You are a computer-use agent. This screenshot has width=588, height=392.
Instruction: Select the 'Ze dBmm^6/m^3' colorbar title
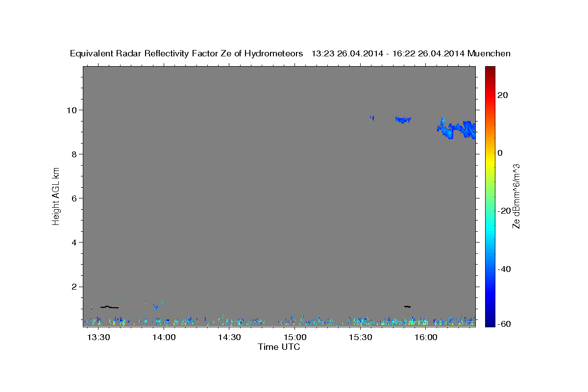pos(516,196)
